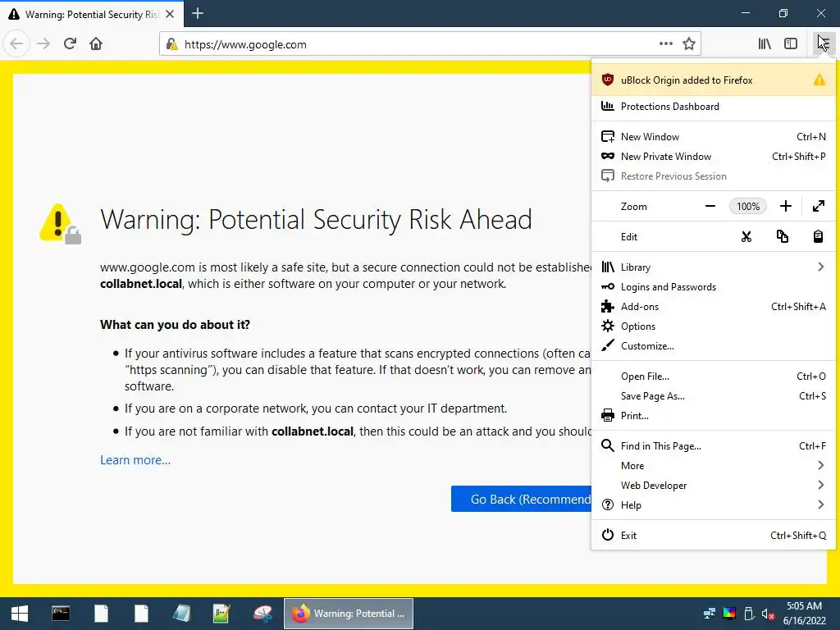Decrease zoom with the minus button
The height and width of the screenshot is (630, 840).
coord(710,206)
